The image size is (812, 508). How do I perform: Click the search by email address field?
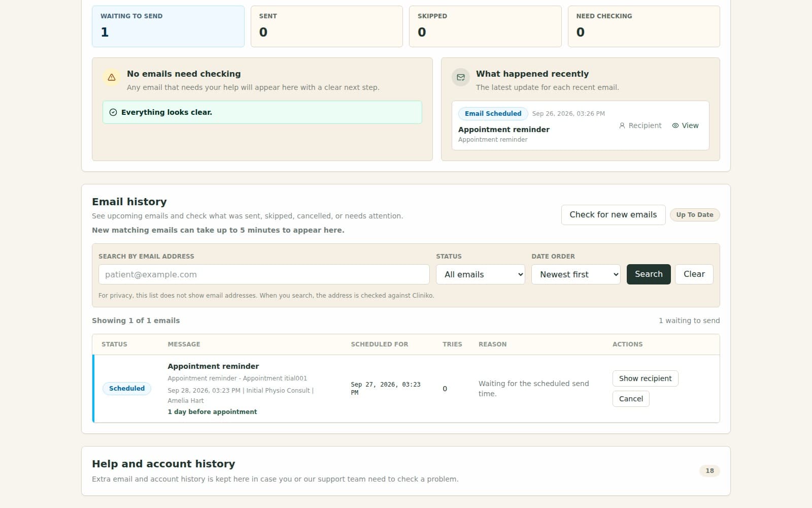(x=264, y=274)
